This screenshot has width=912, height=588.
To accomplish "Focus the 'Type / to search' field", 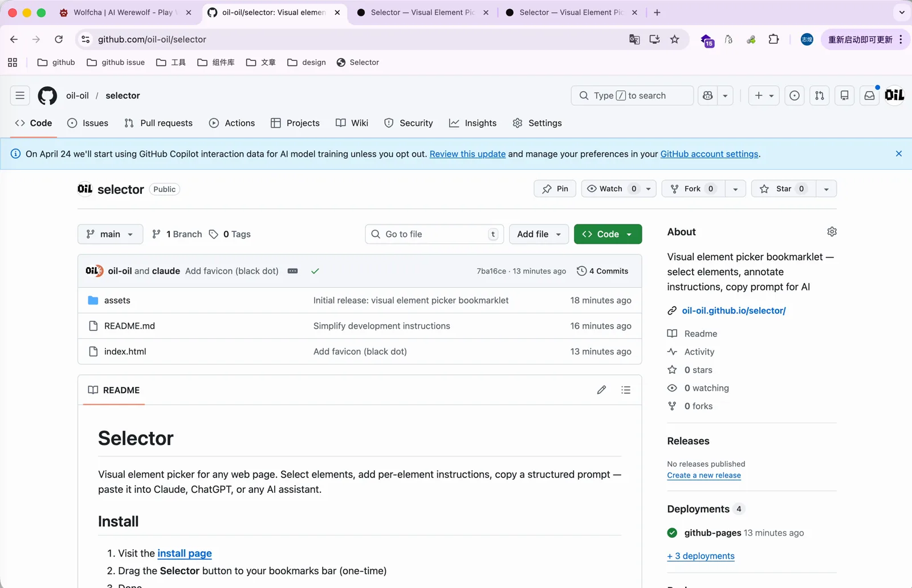I will (x=632, y=96).
